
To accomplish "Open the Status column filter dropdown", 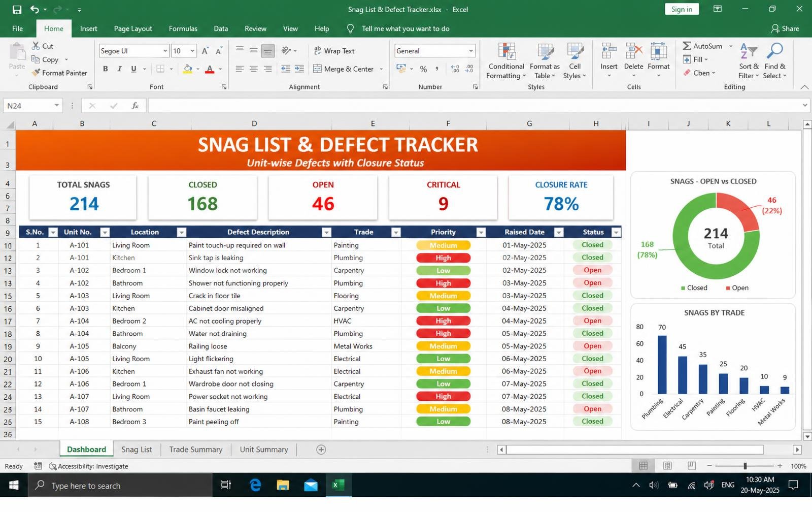I will click(616, 233).
